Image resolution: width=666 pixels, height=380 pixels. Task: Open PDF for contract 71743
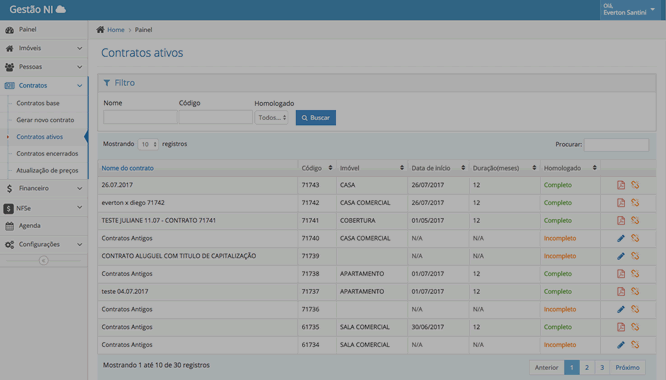coord(621,185)
